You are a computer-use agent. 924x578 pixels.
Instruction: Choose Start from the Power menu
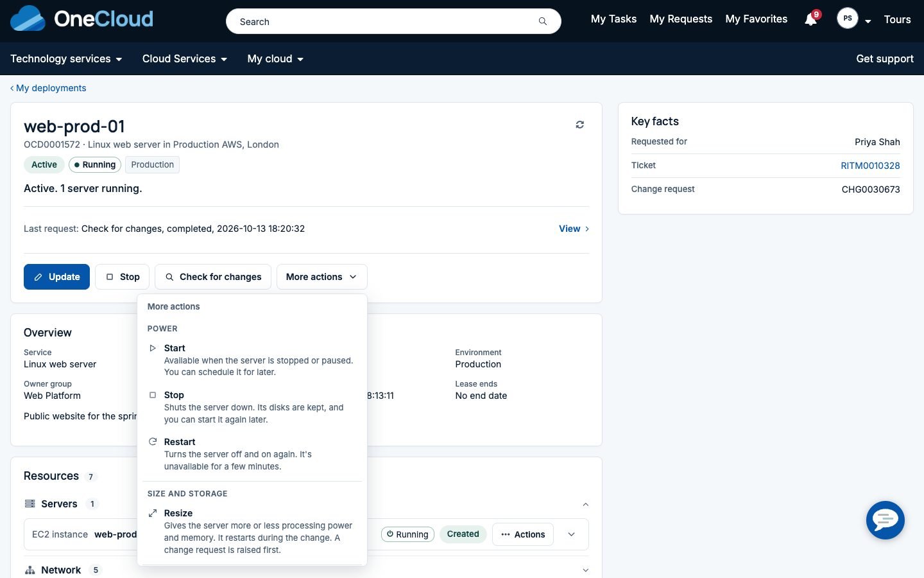[252, 360]
